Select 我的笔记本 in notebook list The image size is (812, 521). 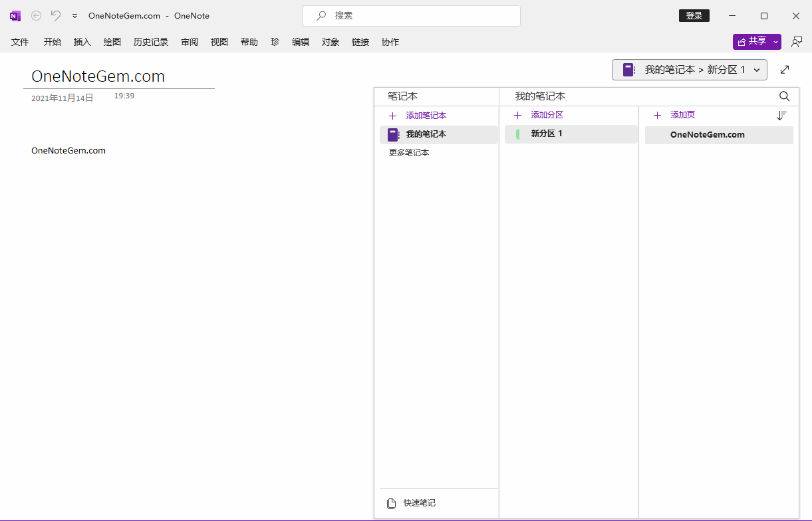439,134
